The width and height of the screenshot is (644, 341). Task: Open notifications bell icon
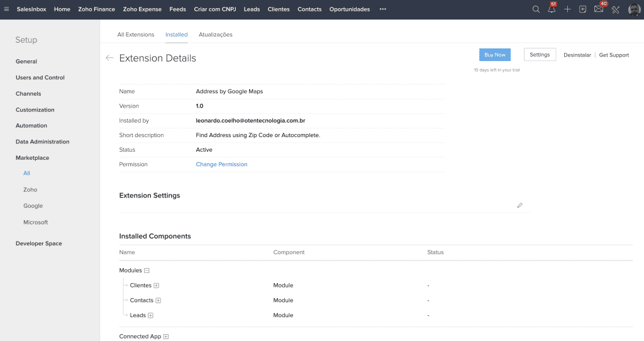coord(552,9)
